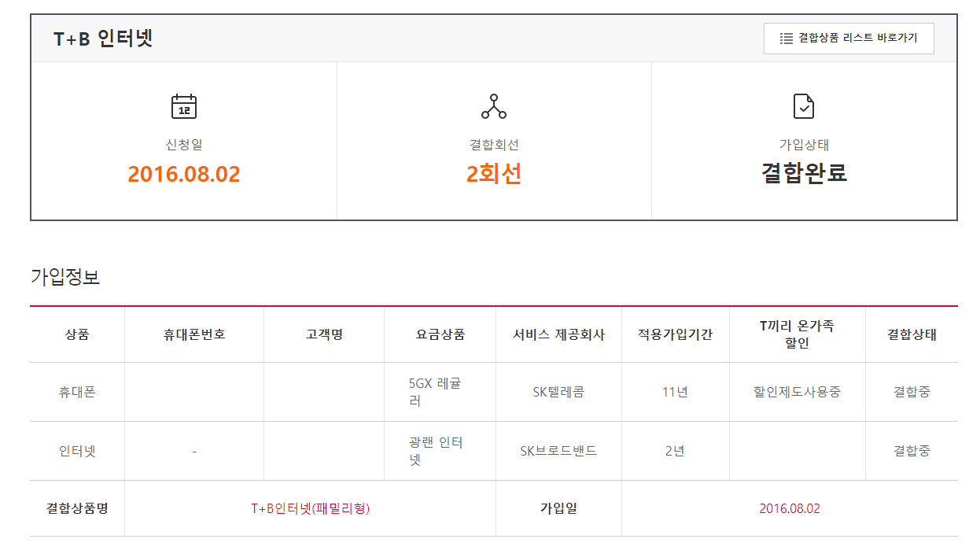The width and height of the screenshot is (980, 550).
Task: Click the 결합완료 status text
Action: [x=804, y=173]
